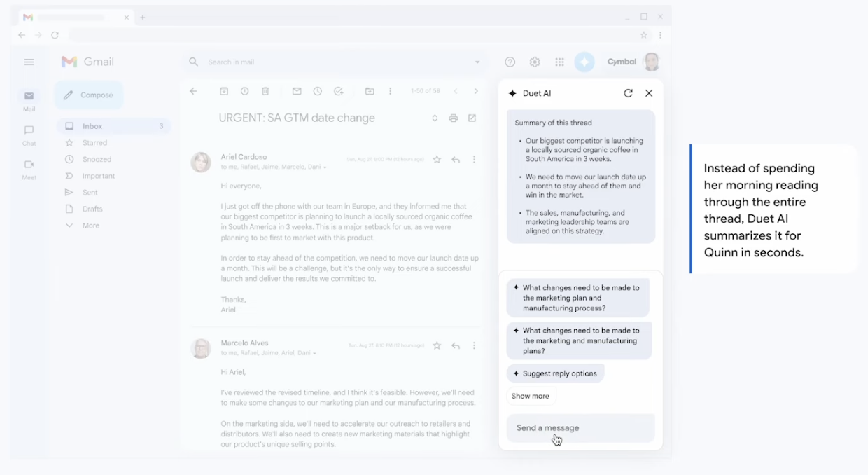The width and height of the screenshot is (868, 475).
Task: Open more options on Ariel Cardoso's message
Action: click(x=474, y=160)
